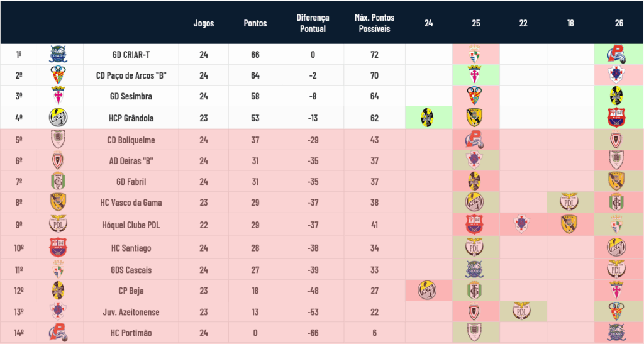Screen dimensions: 644x344
Task: Select round 22 opponent crest in Hóquei Clube PDL row
Action: (521, 224)
